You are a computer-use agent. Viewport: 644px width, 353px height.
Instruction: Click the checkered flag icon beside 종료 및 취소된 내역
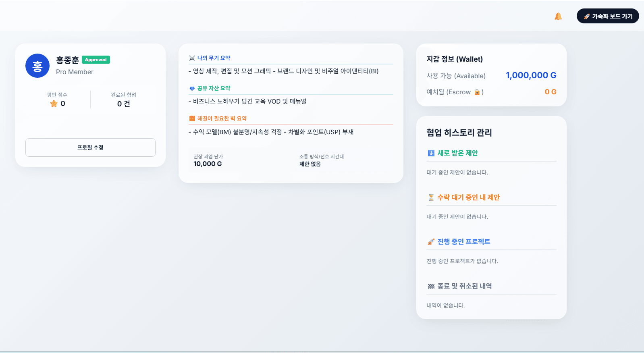[x=431, y=286]
